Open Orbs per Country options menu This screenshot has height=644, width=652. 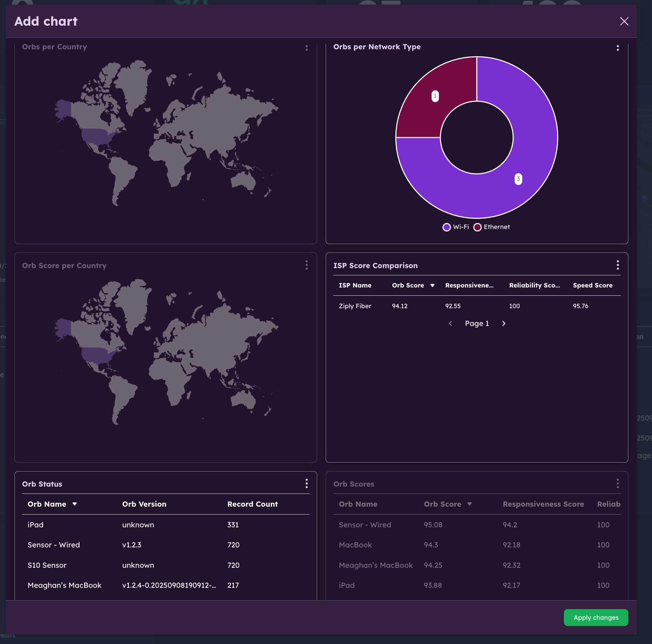pos(306,48)
